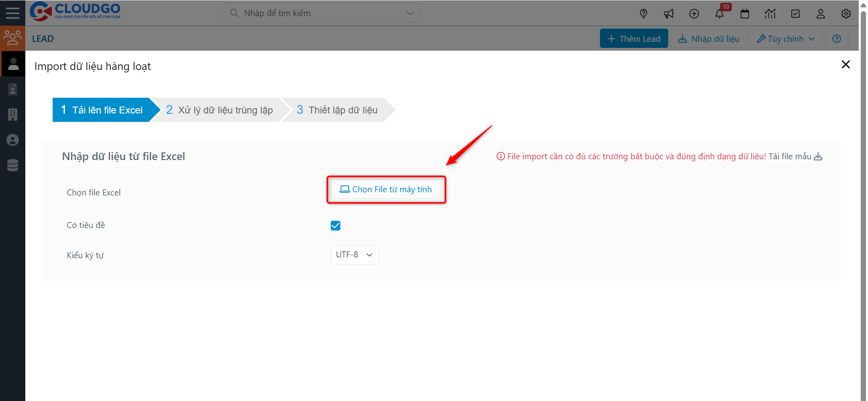This screenshot has height=401, width=868.
Task: Open the 'Tùy chỉnh' dropdown menu
Action: 785,38
